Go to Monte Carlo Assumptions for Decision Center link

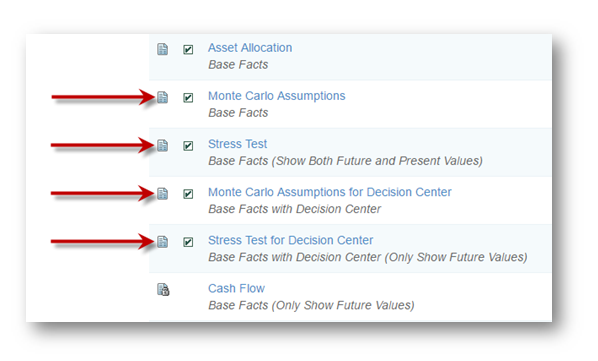[330, 192]
